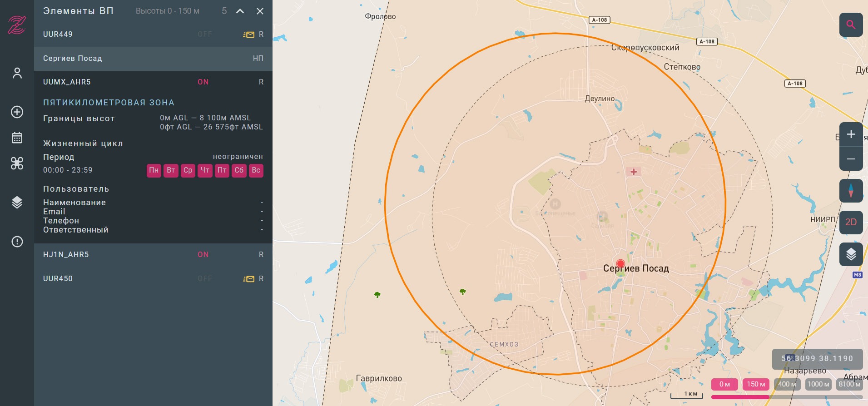Toggle the Вс weekday chip
Viewport: 868px width, 406px height.
coord(256,170)
